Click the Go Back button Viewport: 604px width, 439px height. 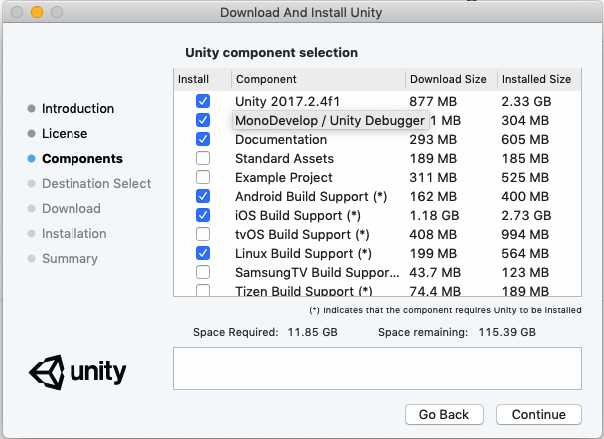444,414
